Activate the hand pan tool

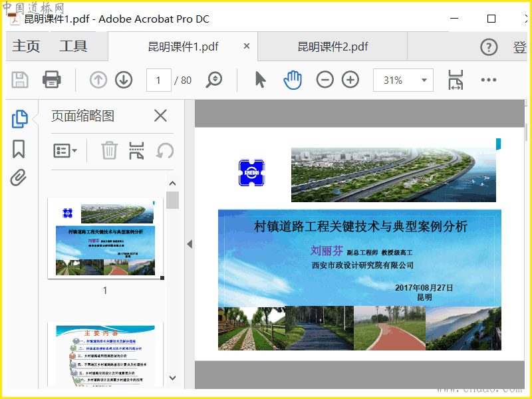click(293, 80)
